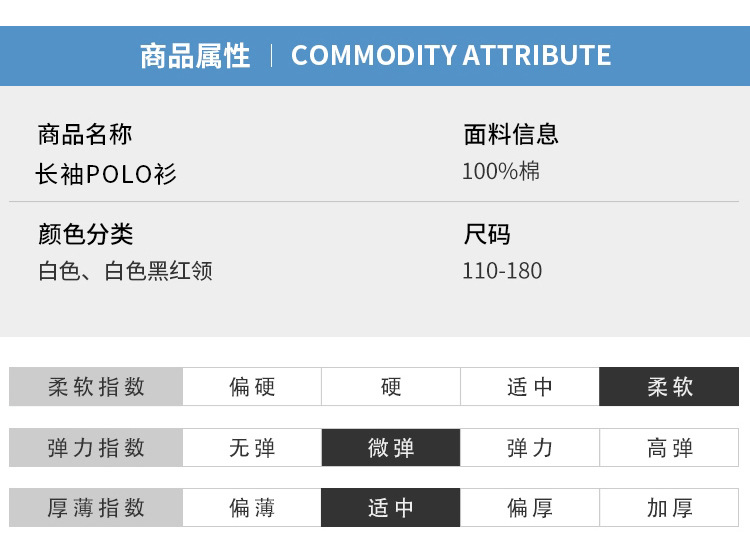Click the 弹力指数 row label
750x550 pixels.
point(96,448)
